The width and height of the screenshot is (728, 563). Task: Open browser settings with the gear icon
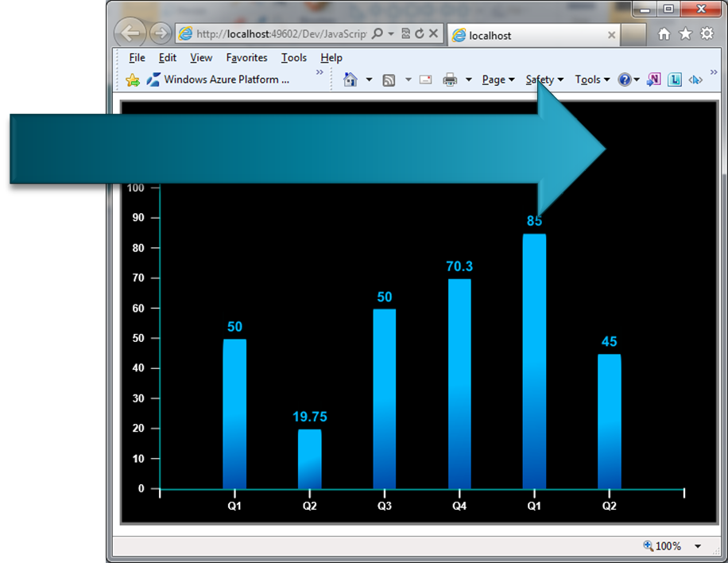(x=707, y=33)
